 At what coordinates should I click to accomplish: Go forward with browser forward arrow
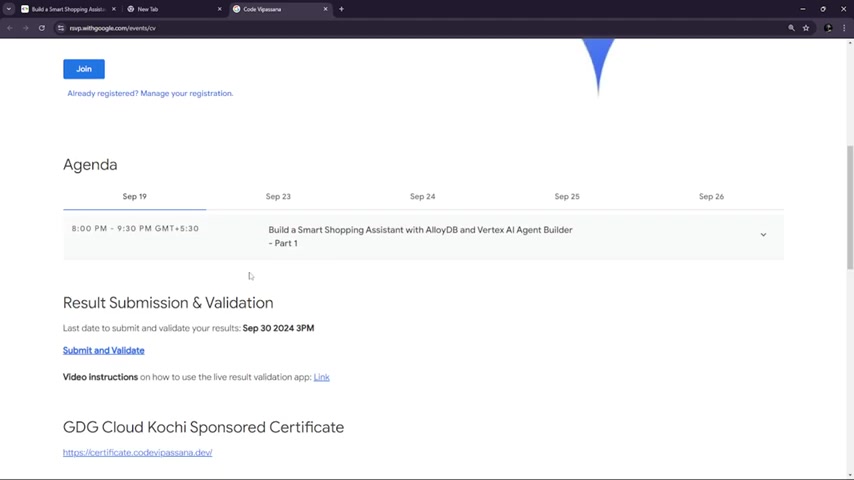[x=26, y=28]
